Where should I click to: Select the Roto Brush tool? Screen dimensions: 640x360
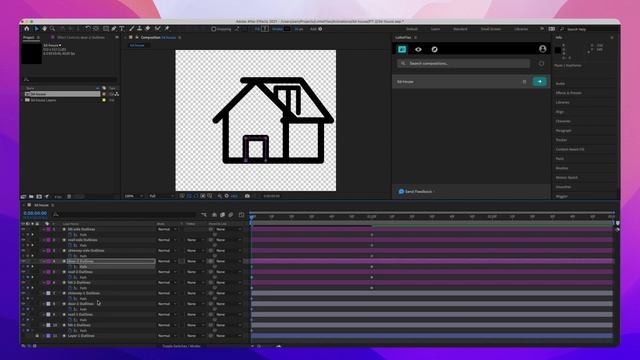(158, 29)
